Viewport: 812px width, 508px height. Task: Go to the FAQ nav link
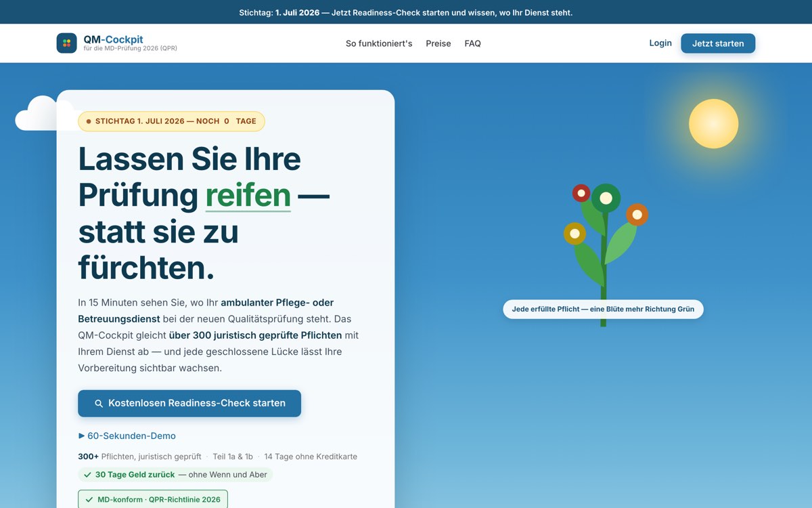click(x=472, y=43)
